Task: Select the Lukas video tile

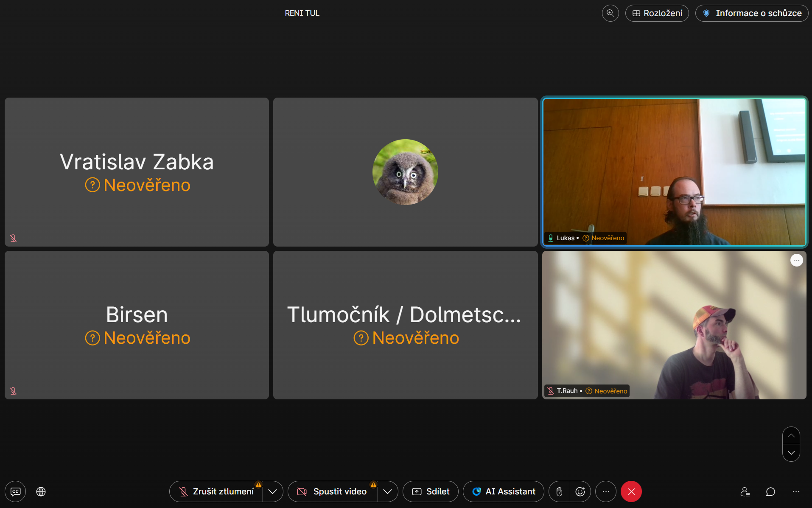Action: (x=674, y=172)
